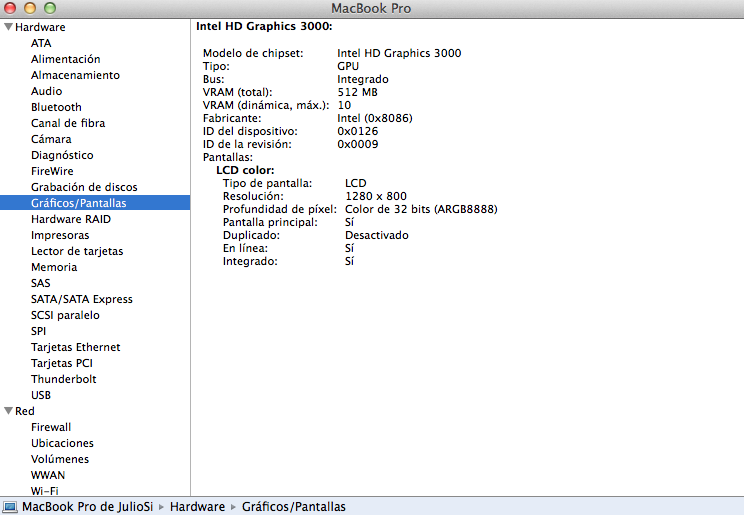
Task: Click manufacturer value Intel (0x8086)
Action: pyautogui.click(x=375, y=118)
